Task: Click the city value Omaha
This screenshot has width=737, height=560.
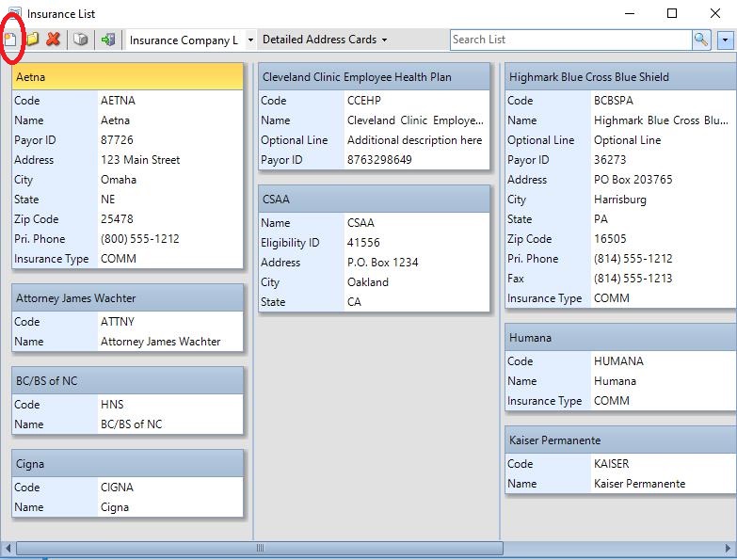Action: click(x=119, y=180)
